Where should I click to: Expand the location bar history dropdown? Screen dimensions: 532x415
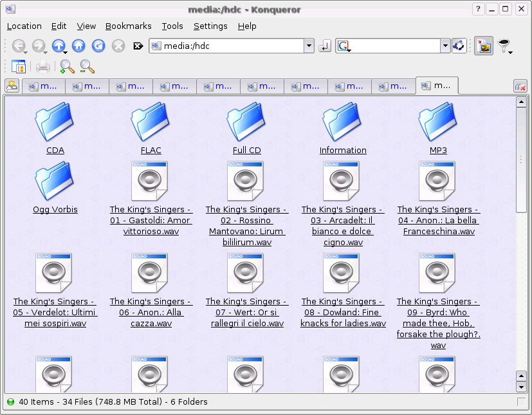[309, 46]
